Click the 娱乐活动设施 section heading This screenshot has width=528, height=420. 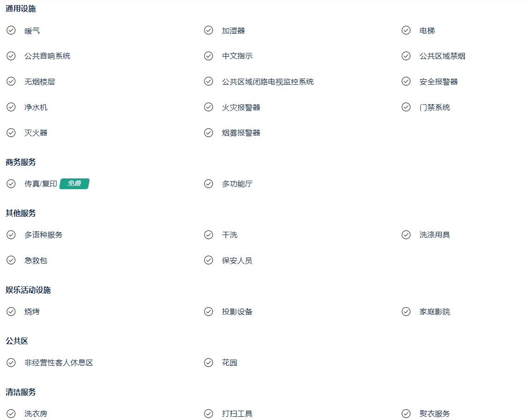[28, 290]
